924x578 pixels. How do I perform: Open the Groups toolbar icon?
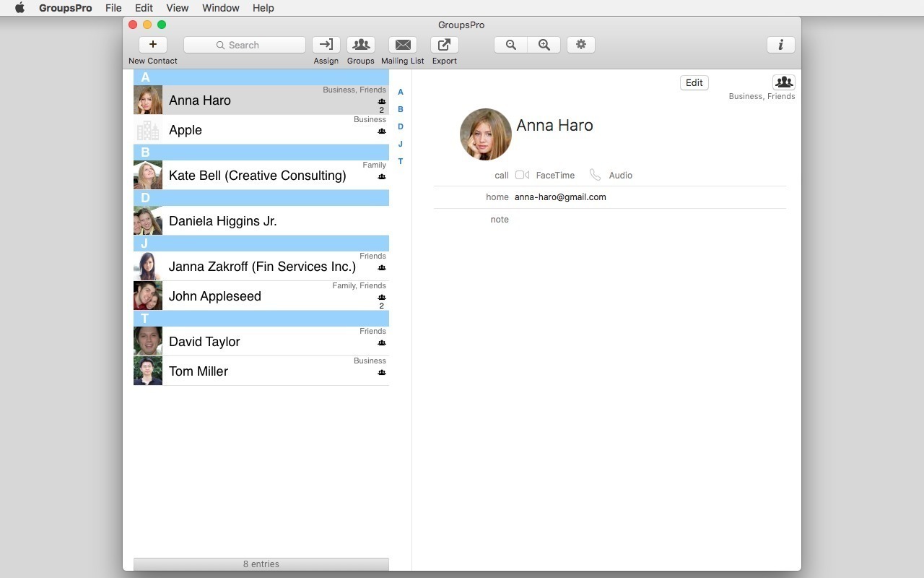[x=361, y=45]
